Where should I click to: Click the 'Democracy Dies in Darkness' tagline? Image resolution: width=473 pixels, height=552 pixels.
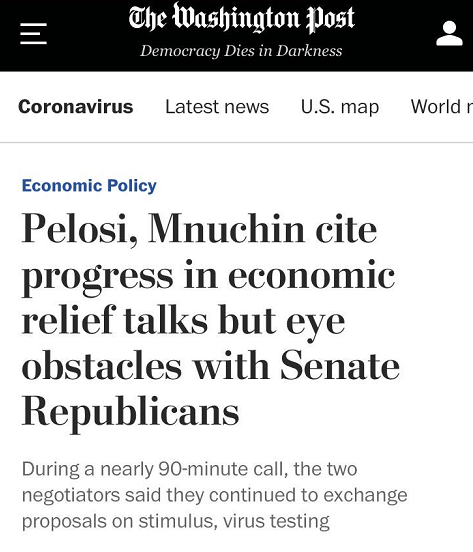pos(241,51)
